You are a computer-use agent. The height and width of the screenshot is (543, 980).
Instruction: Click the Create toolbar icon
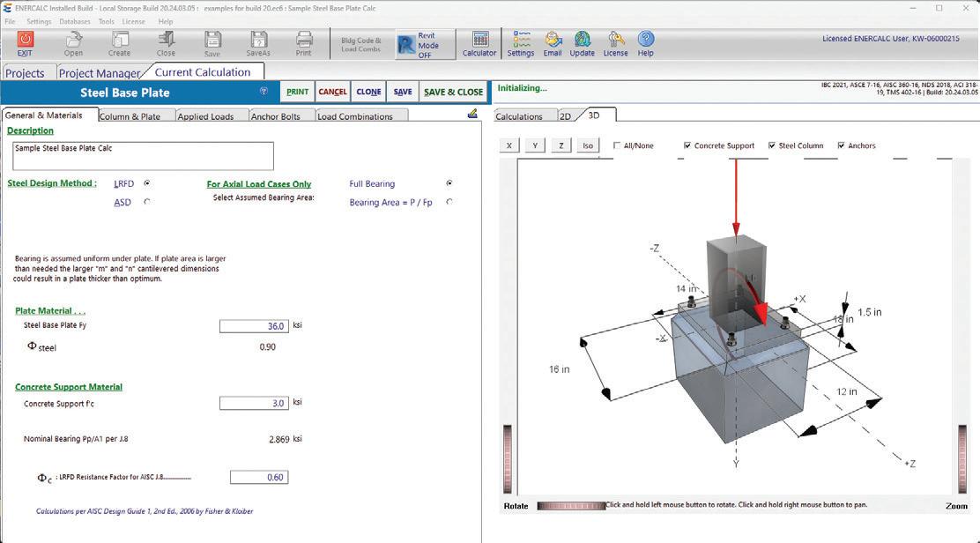pyautogui.click(x=119, y=44)
